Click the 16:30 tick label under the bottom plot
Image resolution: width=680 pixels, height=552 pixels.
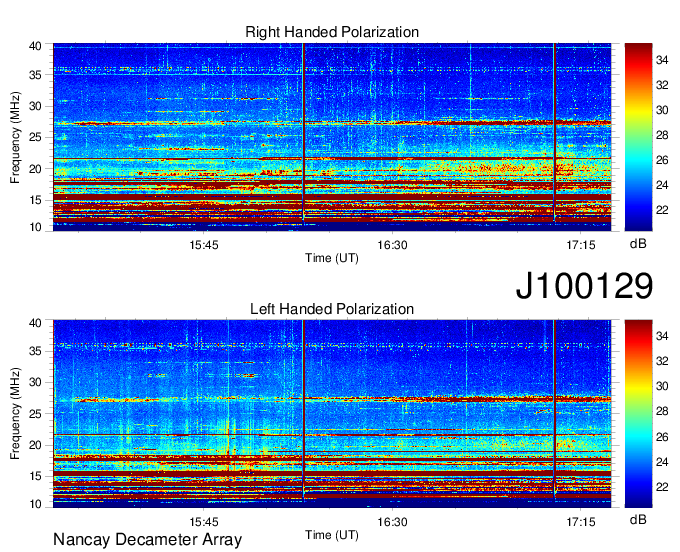tap(392, 522)
